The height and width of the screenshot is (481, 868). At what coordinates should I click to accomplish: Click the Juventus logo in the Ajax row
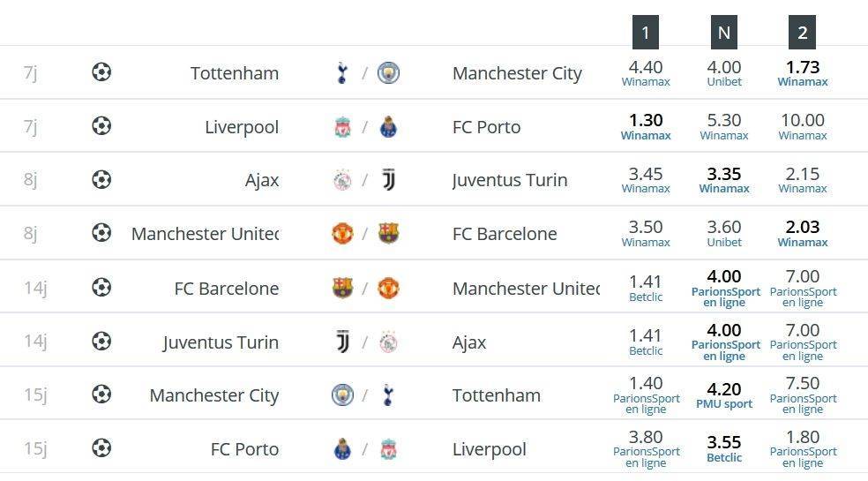tap(388, 180)
